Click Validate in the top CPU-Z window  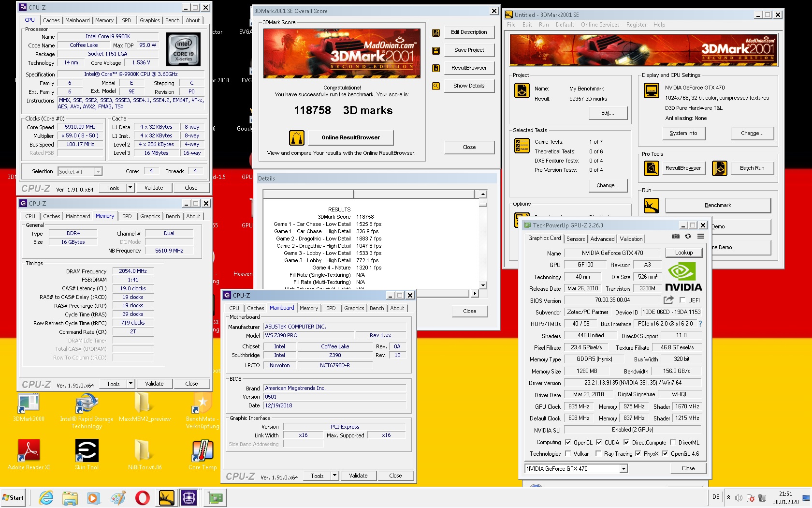coord(154,188)
